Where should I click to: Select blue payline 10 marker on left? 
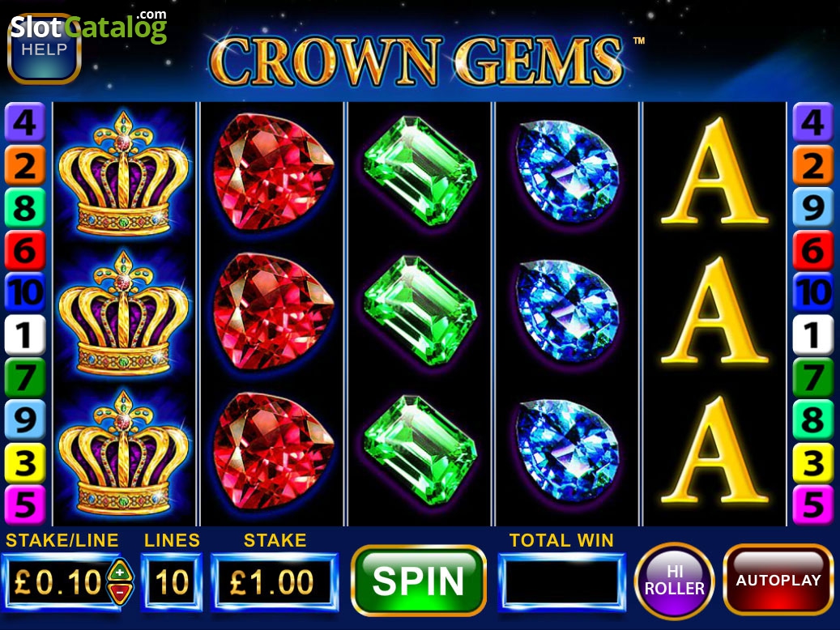24,292
